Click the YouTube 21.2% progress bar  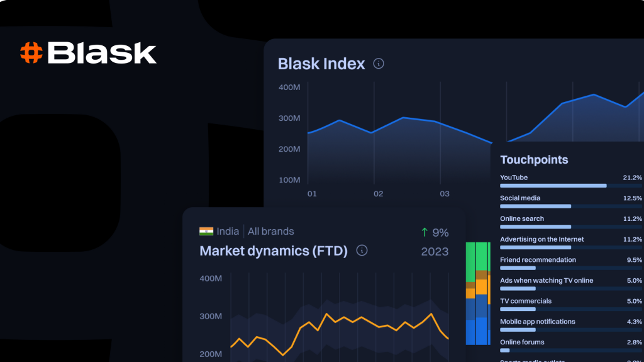pyautogui.click(x=571, y=186)
